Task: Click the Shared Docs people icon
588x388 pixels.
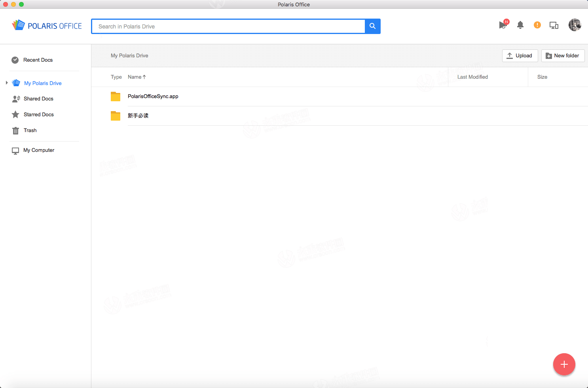Action: pyautogui.click(x=16, y=99)
